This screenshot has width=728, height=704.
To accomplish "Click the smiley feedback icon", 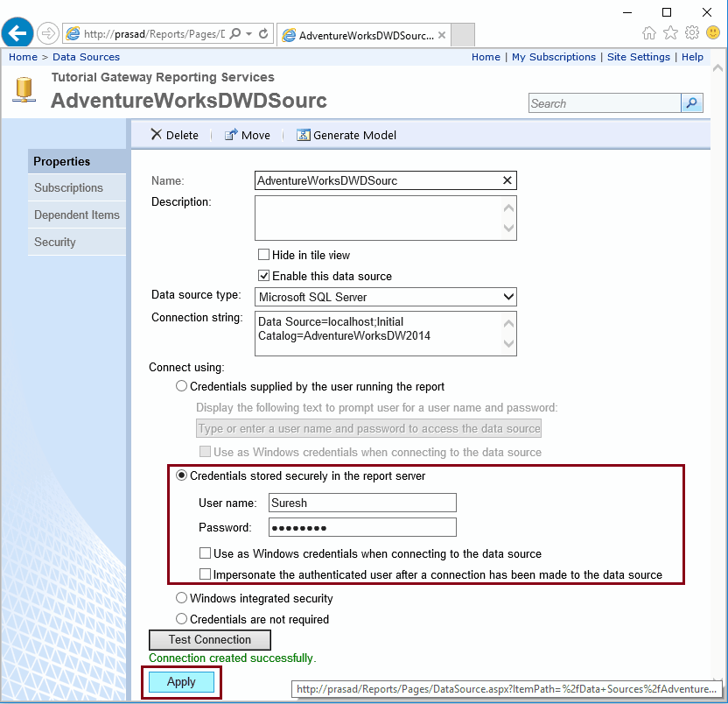I will [x=713, y=32].
